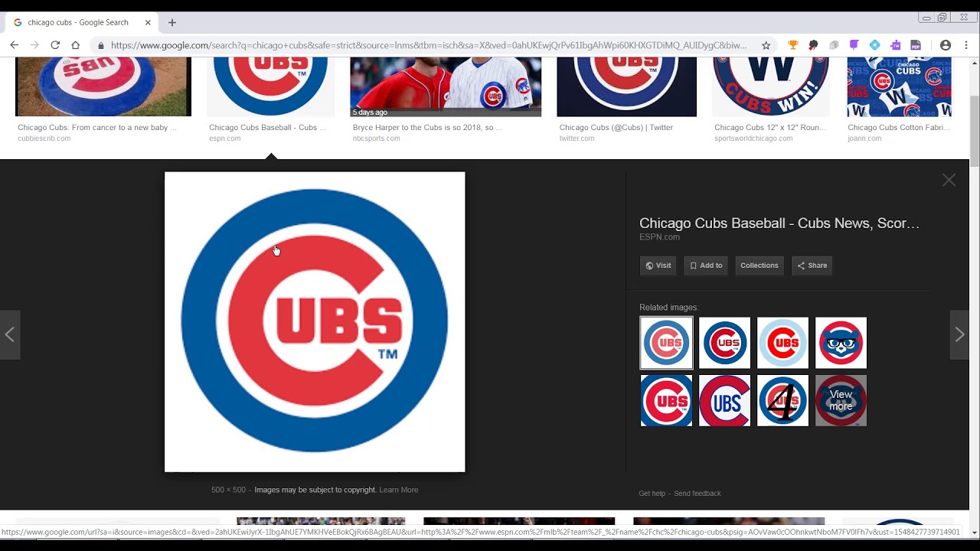Open the Cubs cotton fabric result image
Screen dimensions: 980x551
coord(900,86)
